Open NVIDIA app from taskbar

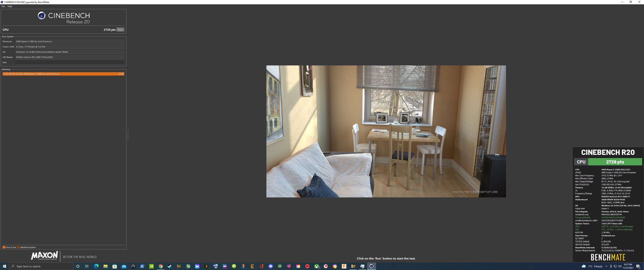point(151,266)
